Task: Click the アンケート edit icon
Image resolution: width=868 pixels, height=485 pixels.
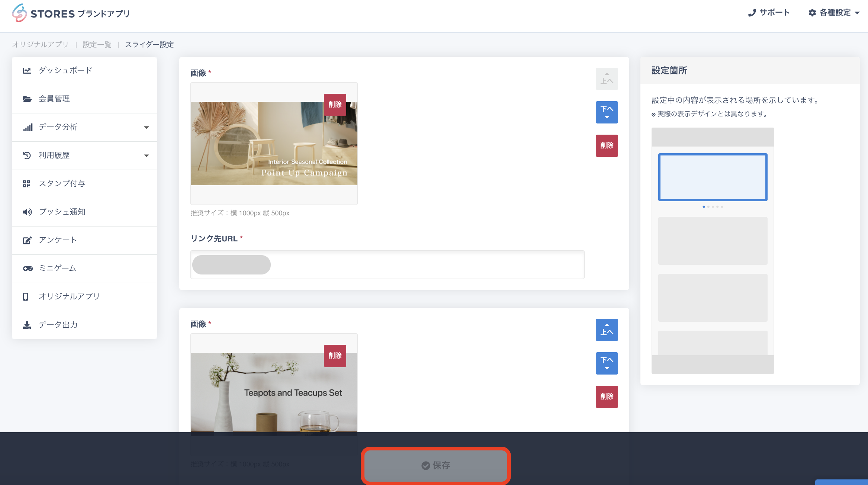Action: (27, 240)
